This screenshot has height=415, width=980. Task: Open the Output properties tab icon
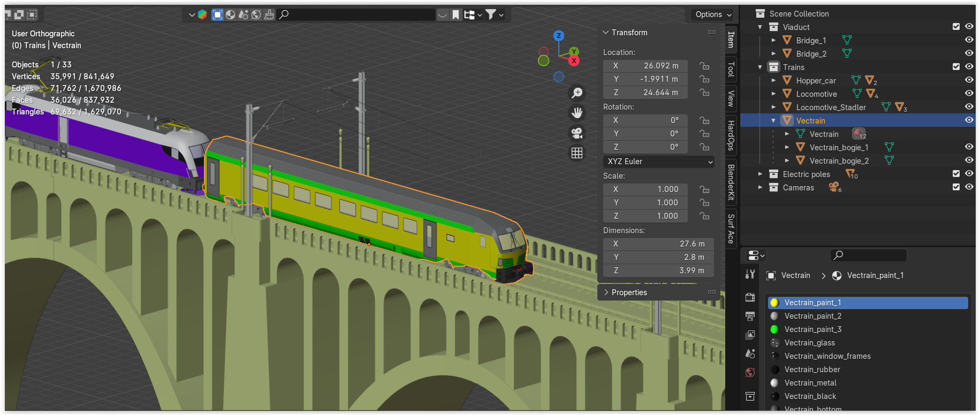pos(750,316)
